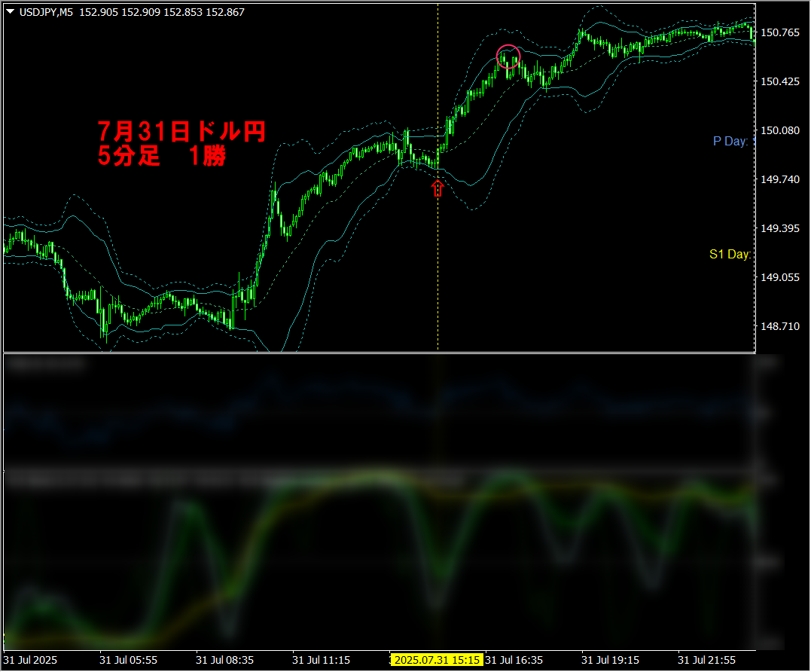Click the triangle next to USDJPY,M5
The image size is (811, 672).
point(10,12)
